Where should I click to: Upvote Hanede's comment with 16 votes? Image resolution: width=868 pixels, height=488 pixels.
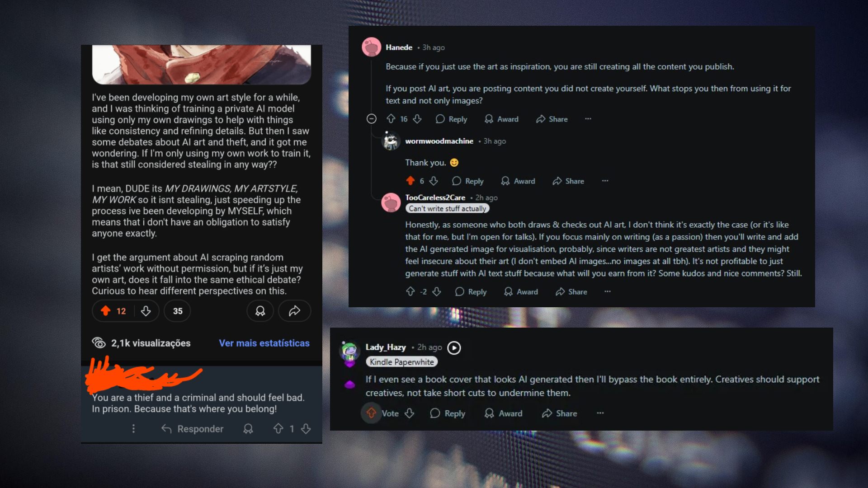(x=391, y=119)
